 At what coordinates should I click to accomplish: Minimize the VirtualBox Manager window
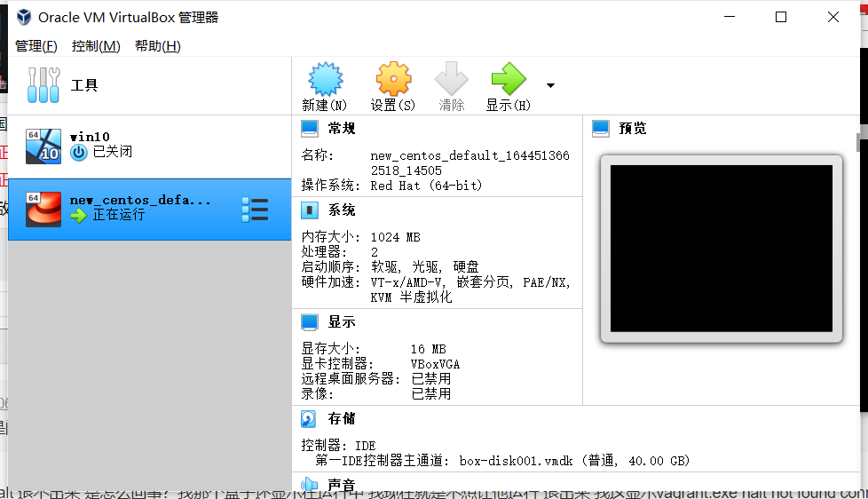coord(730,17)
